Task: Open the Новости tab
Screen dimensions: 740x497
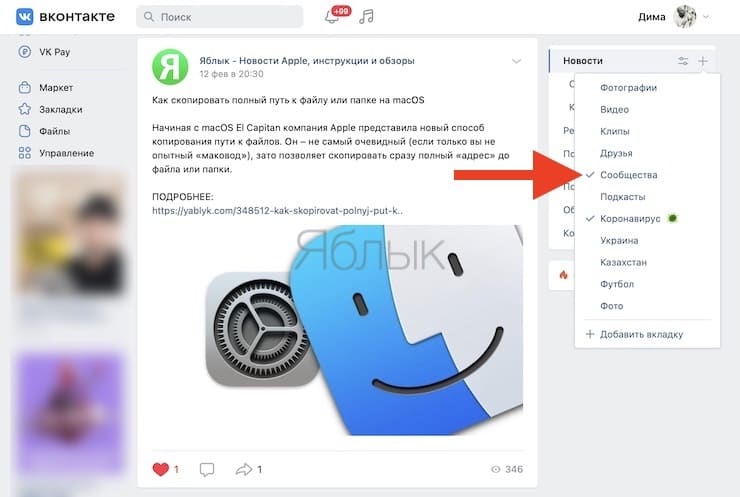Action: (x=582, y=61)
